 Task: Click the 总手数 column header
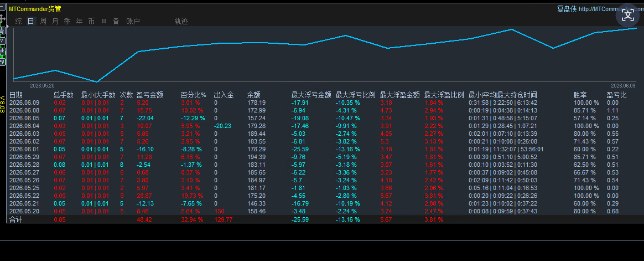63,95
